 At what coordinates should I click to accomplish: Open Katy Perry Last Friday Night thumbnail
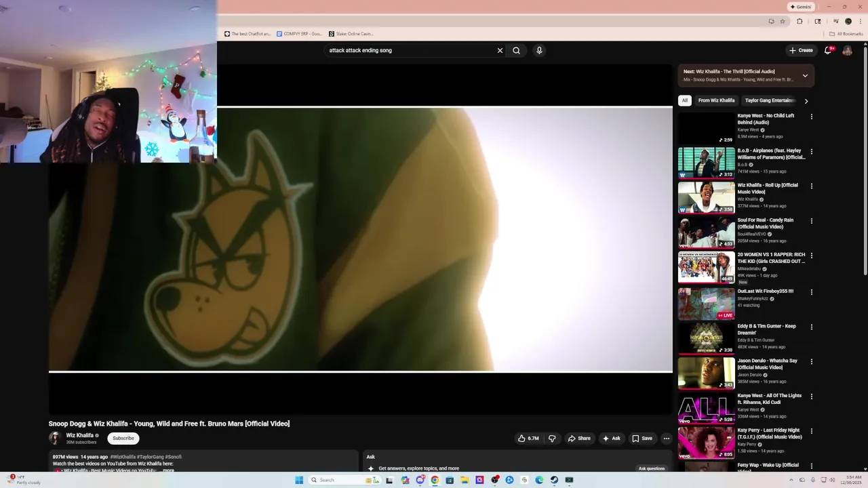pos(706,442)
